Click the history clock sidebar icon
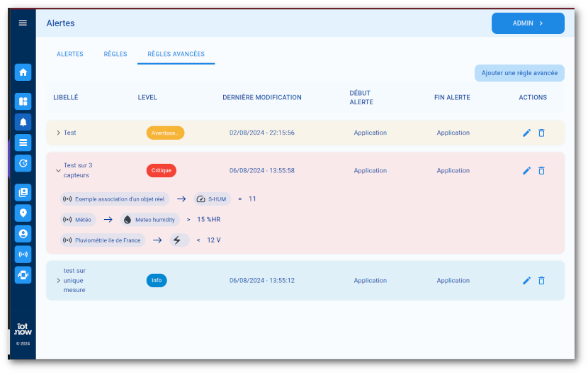 23,163
